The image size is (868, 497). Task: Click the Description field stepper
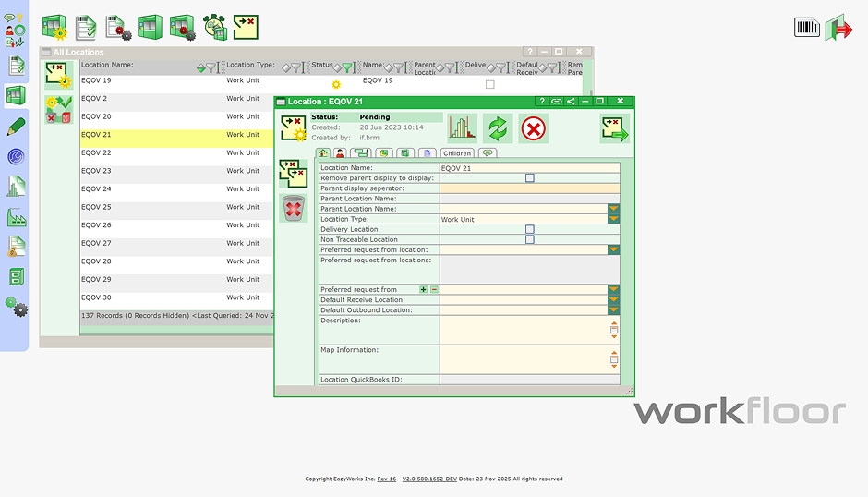[x=614, y=330]
